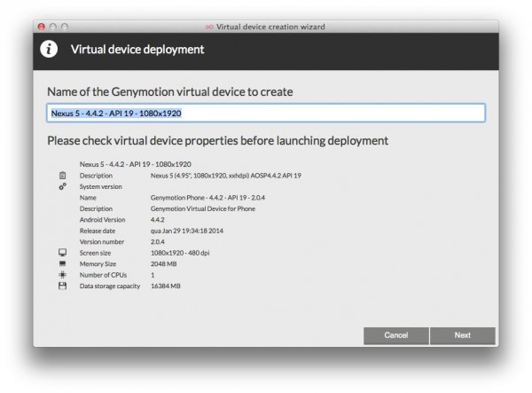Click the 'Virtual device creation wizard' window title
Screen dimensions: 532x393
[270, 27]
